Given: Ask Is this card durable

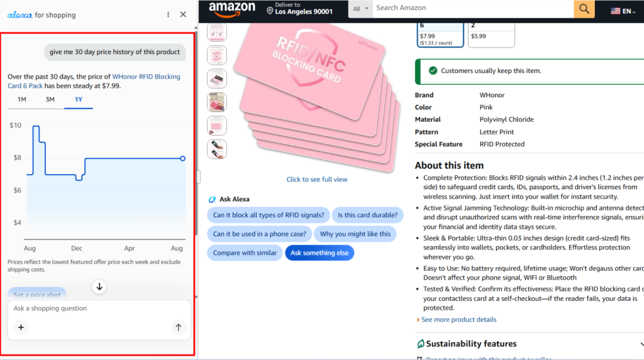Looking at the screenshot, I should (x=367, y=215).
